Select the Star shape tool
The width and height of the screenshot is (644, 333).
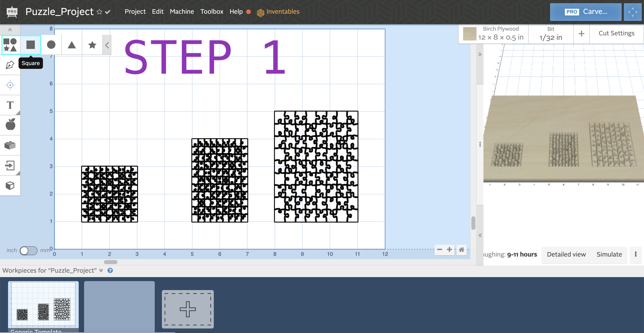[92, 45]
